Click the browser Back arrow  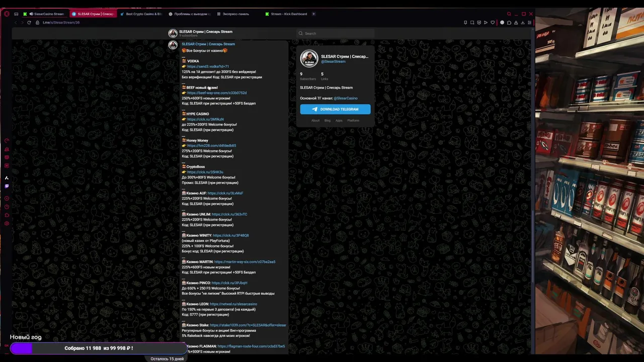pyautogui.click(x=16, y=23)
